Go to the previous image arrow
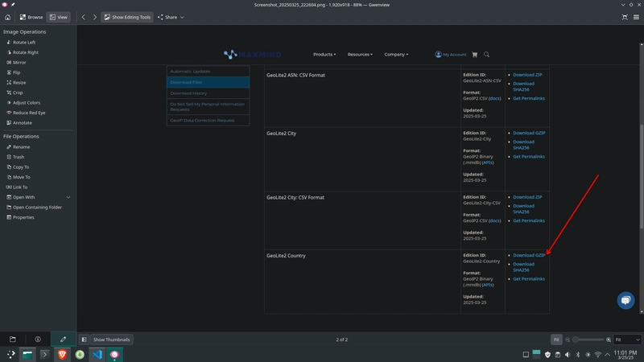Image resolution: width=644 pixels, height=362 pixels. point(84,17)
